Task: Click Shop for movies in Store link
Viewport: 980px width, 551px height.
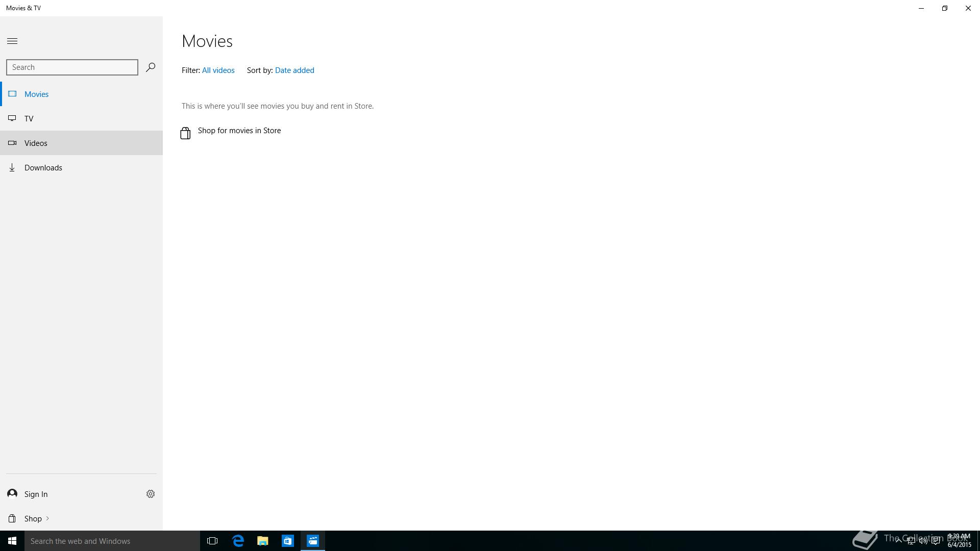Action: click(239, 131)
